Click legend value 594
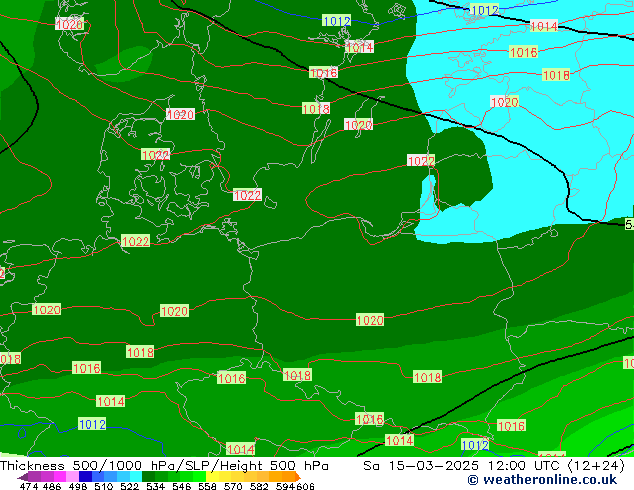 (285, 486)
